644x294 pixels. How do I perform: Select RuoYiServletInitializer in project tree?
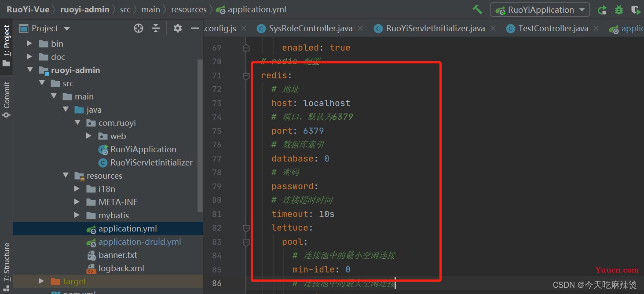pyautogui.click(x=152, y=162)
